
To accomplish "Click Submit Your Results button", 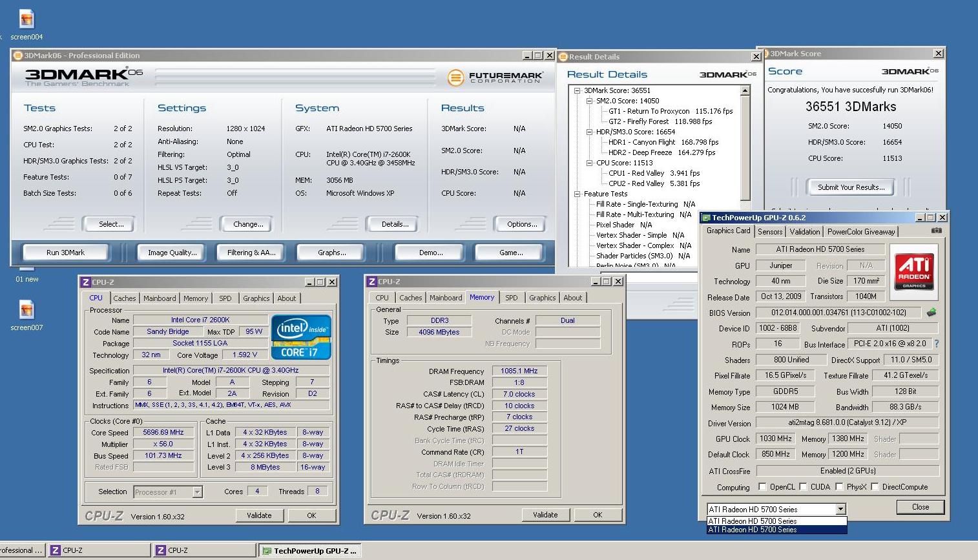I will 851,187.
